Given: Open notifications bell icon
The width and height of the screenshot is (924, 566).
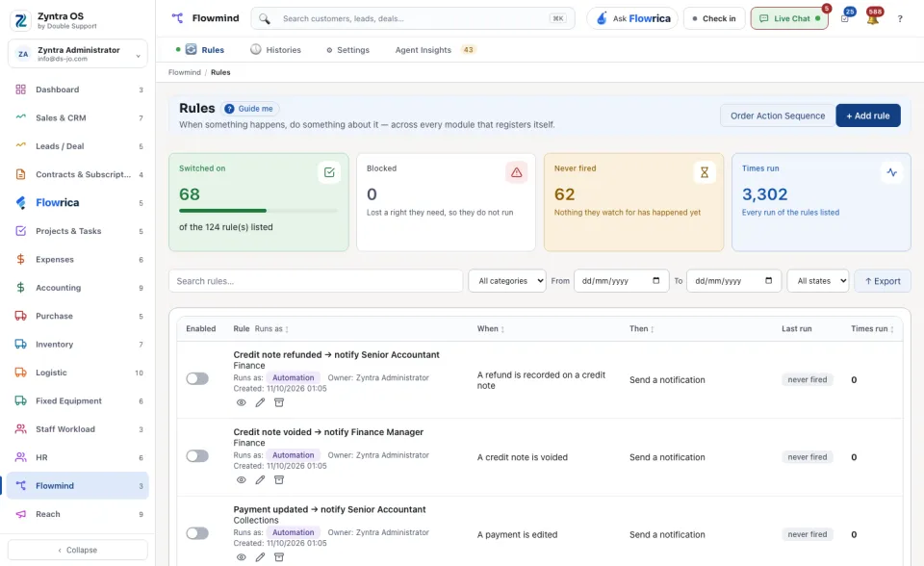Looking at the screenshot, I should (x=873, y=19).
